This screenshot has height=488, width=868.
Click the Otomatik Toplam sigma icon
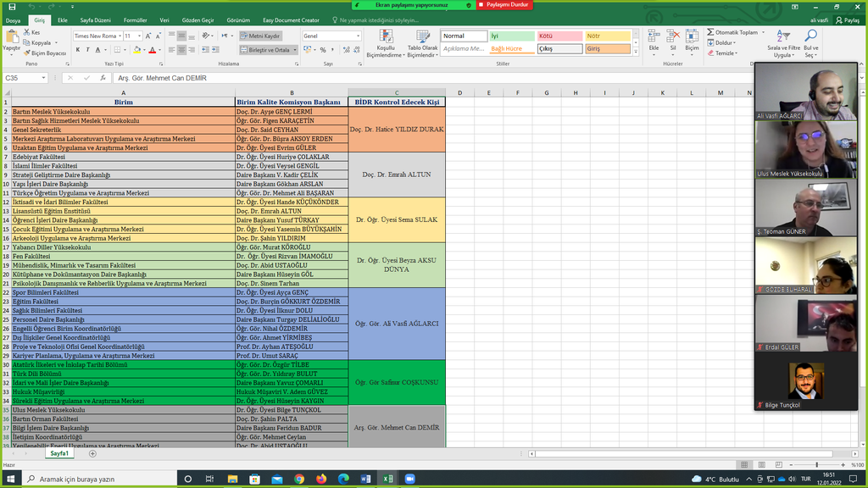711,32
